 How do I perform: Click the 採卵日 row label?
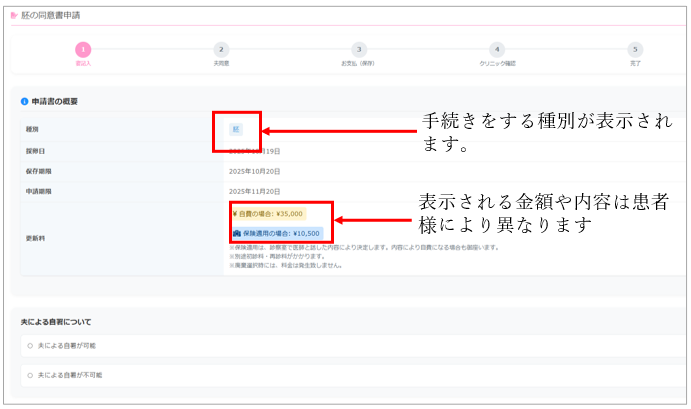click(35, 151)
